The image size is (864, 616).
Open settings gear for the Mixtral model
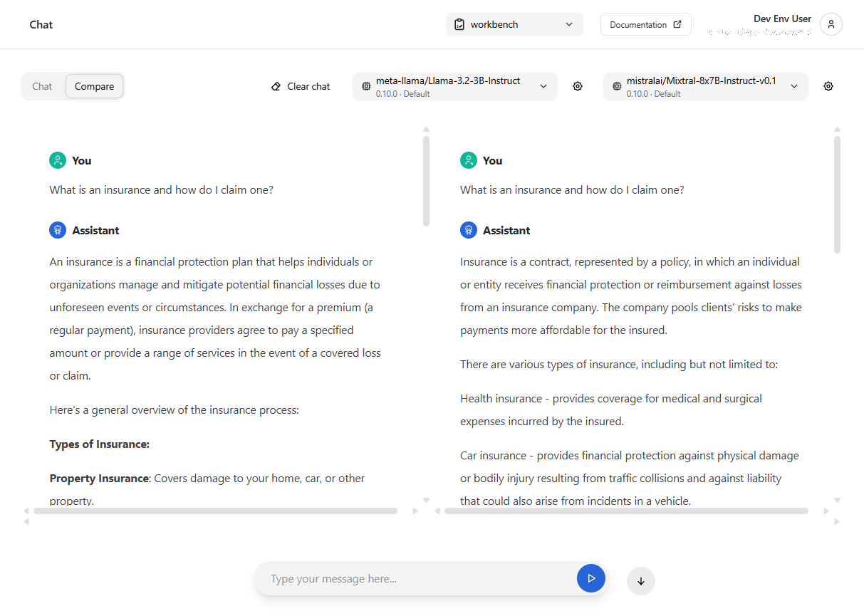coord(828,86)
